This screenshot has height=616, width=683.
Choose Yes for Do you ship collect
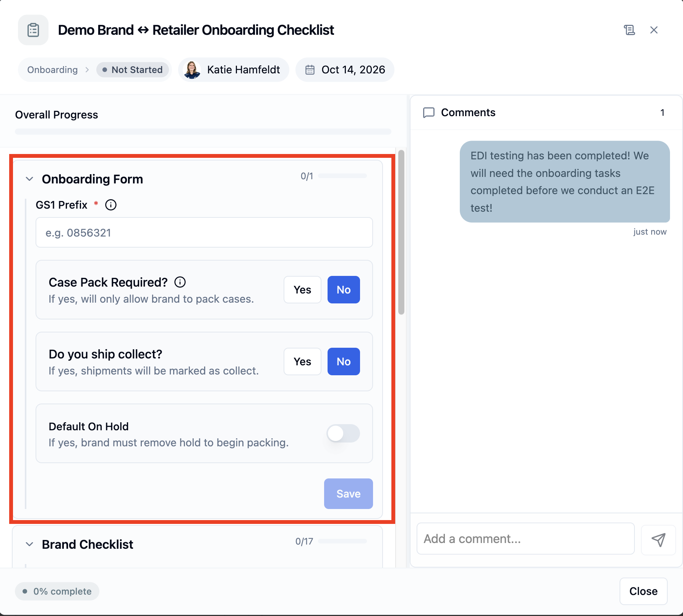302,361
